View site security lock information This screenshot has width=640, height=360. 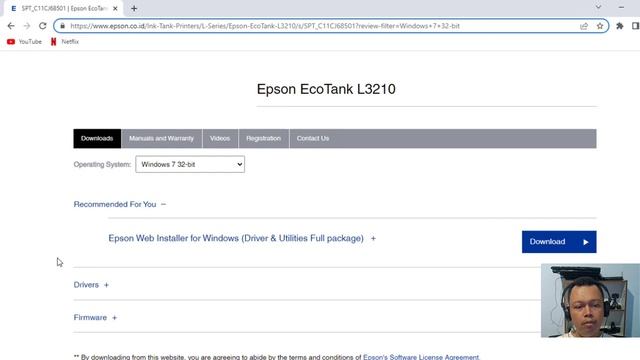(x=62, y=26)
